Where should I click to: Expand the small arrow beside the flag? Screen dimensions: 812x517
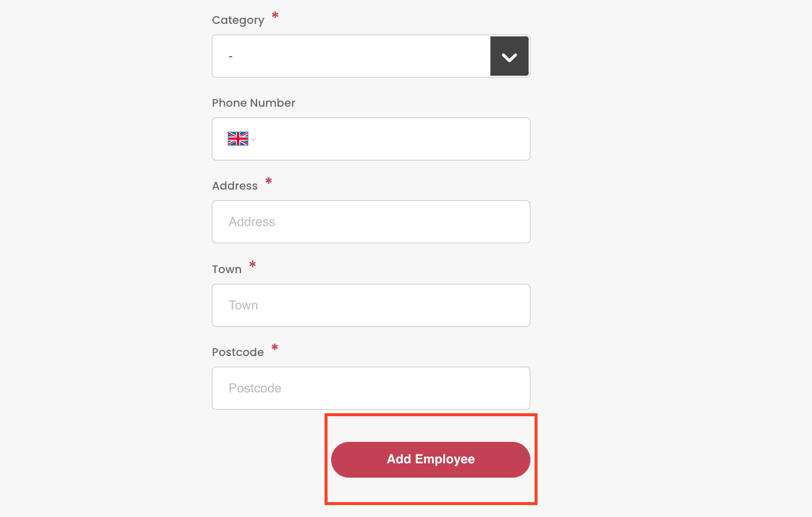[x=254, y=140]
